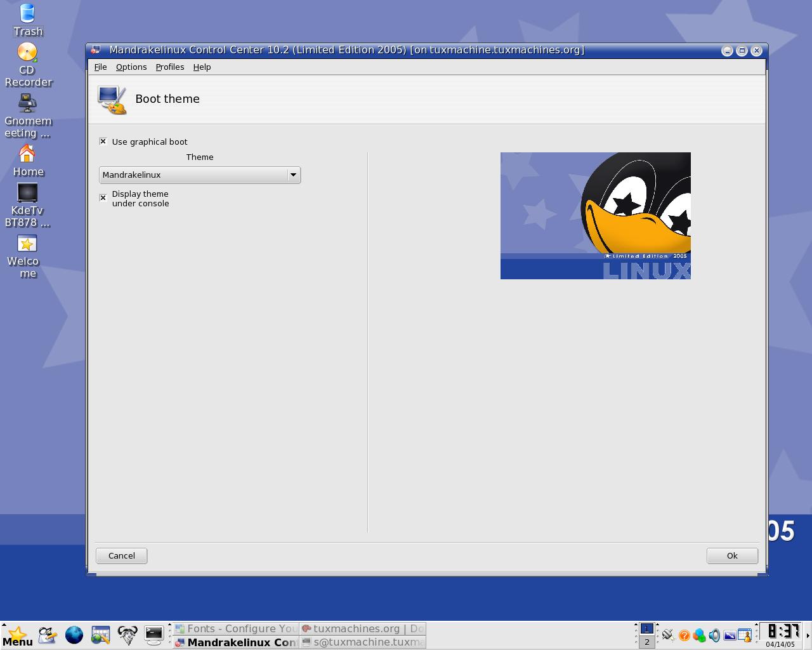
Task: Open the terminal monitor panel icon
Action: click(154, 635)
